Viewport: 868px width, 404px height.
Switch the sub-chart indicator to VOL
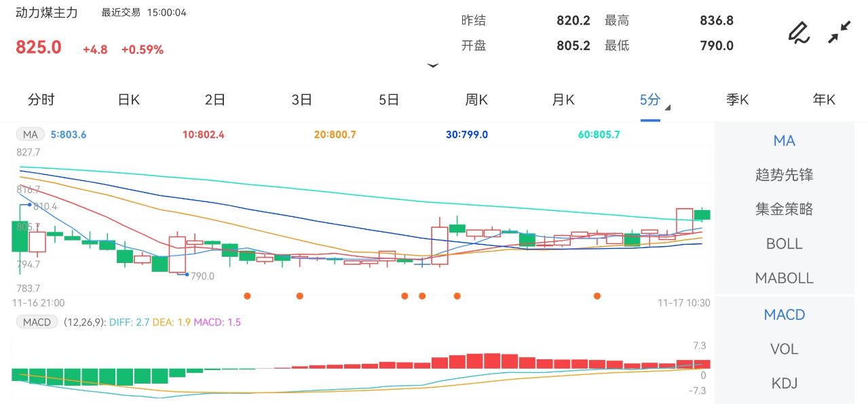[784, 348]
